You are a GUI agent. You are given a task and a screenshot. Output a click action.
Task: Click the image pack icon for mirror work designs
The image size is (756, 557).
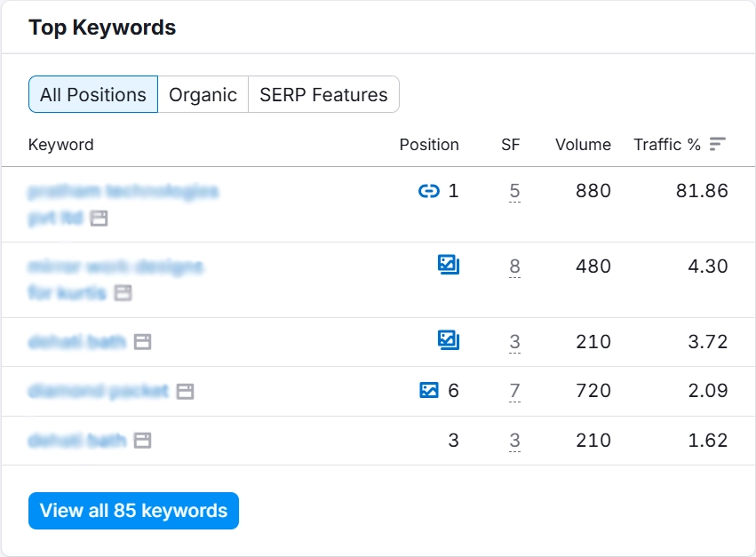point(449,264)
